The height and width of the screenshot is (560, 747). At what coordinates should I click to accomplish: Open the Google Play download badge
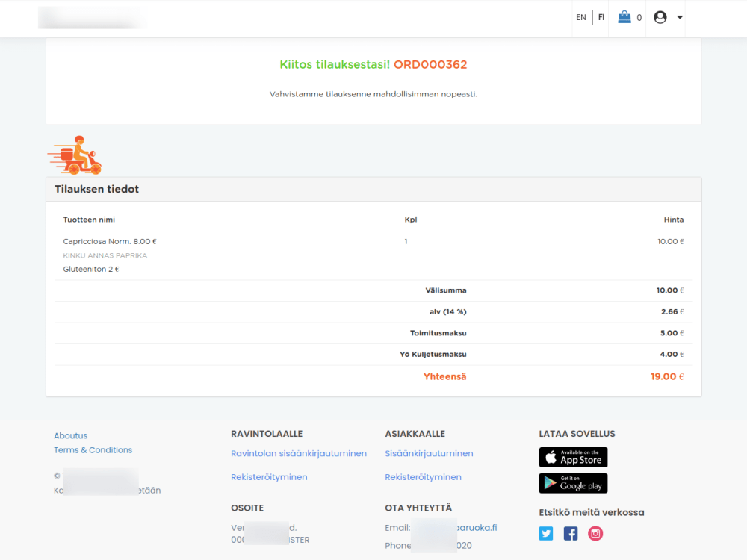point(573,483)
